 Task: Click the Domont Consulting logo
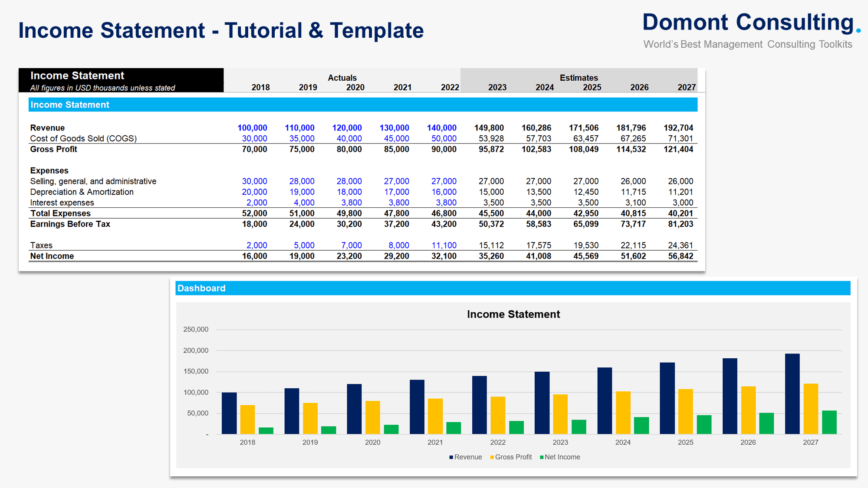tap(751, 22)
